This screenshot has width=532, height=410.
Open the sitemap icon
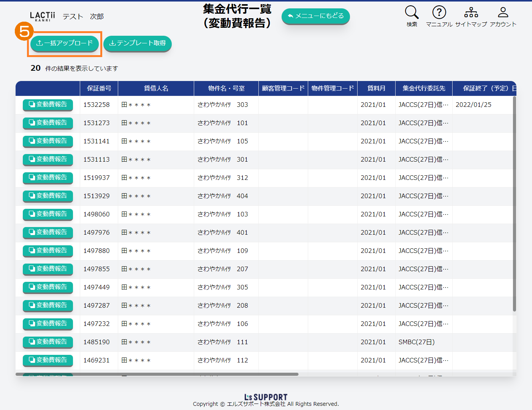tap(471, 13)
